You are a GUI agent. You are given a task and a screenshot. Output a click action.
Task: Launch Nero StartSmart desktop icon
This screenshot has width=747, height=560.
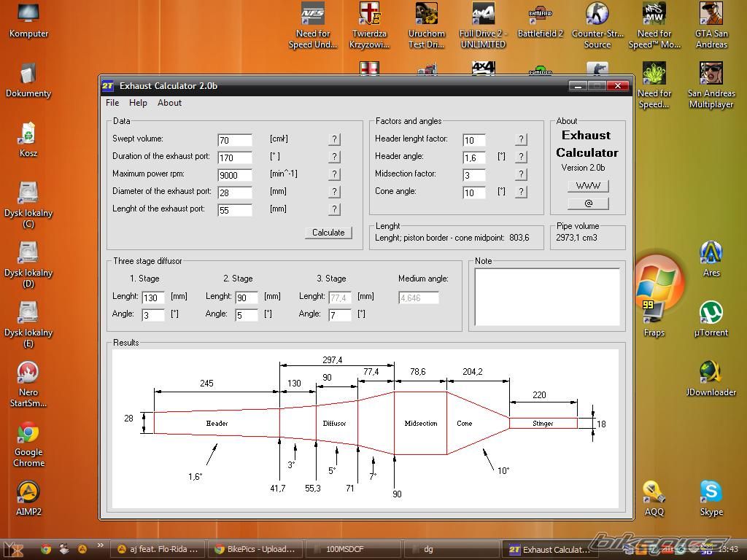28,384
